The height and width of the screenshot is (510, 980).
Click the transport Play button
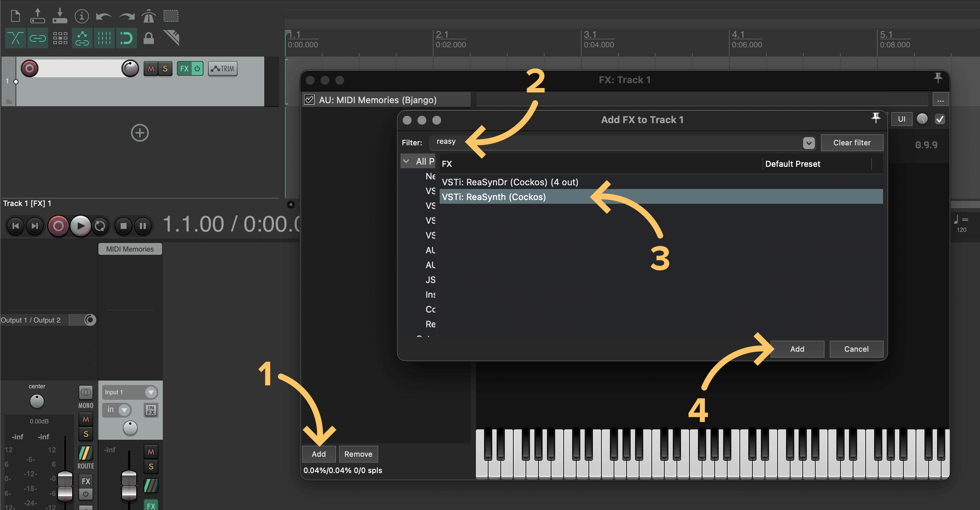pos(80,226)
